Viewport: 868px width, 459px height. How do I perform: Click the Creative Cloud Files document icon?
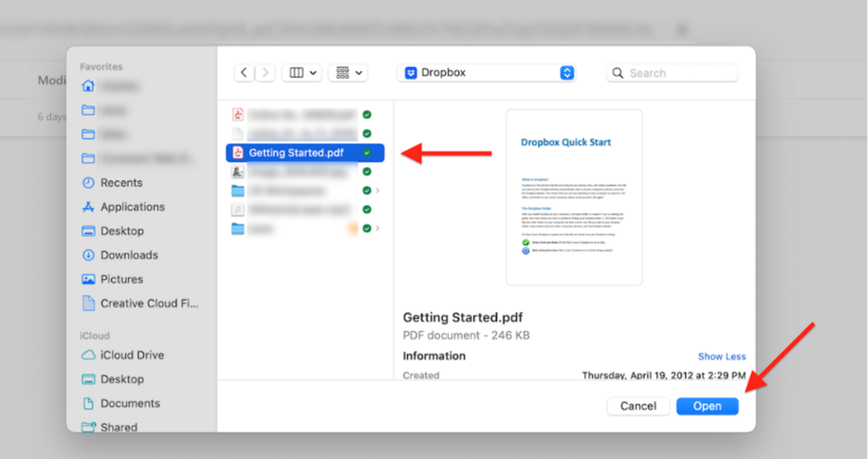[x=88, y=303]
